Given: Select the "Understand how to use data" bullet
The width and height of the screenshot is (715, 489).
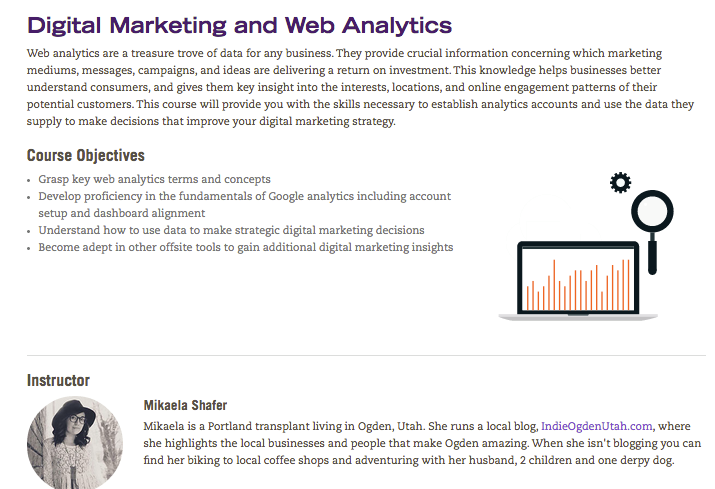Looking at the screenshot, I should (231, 230).
